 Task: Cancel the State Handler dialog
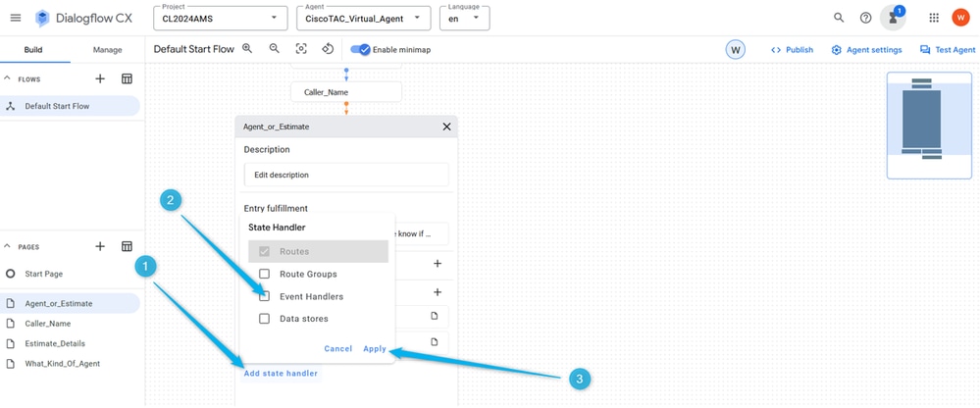coord(338,348)
